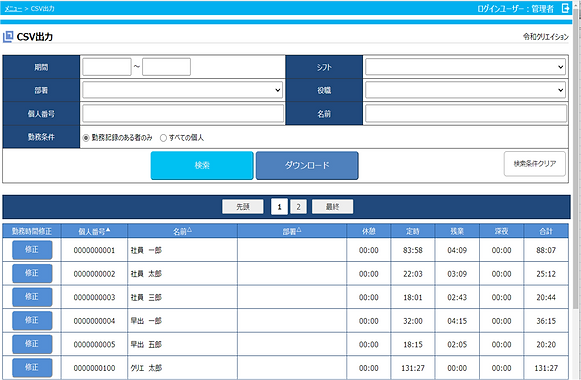The width and height of the screenshot is (581, 380).
Task: Click employee number 0000000005
Action: point(94,344)
